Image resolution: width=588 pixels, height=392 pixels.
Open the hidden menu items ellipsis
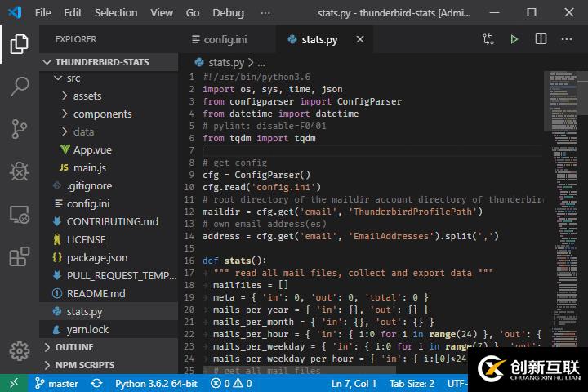coord(265,13)
